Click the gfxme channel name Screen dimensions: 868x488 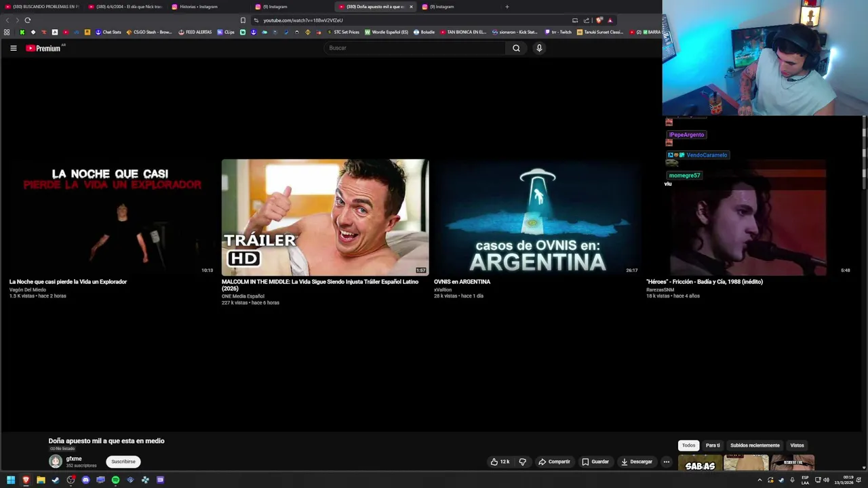(74, 459)
